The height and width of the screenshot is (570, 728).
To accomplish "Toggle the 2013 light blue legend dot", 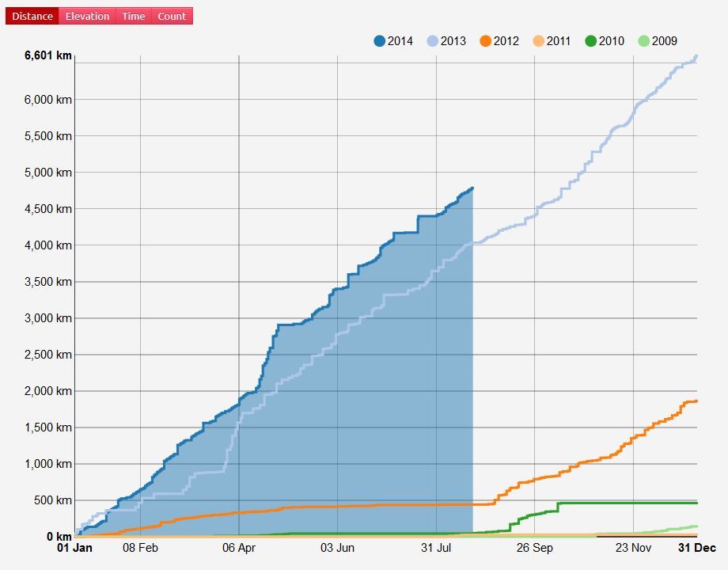I will click(x=432, y=41).
